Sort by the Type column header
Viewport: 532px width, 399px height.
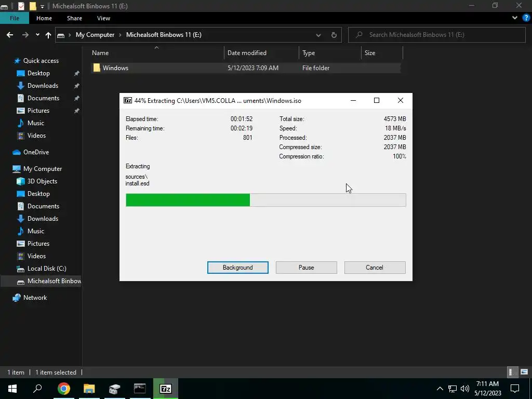330,53
